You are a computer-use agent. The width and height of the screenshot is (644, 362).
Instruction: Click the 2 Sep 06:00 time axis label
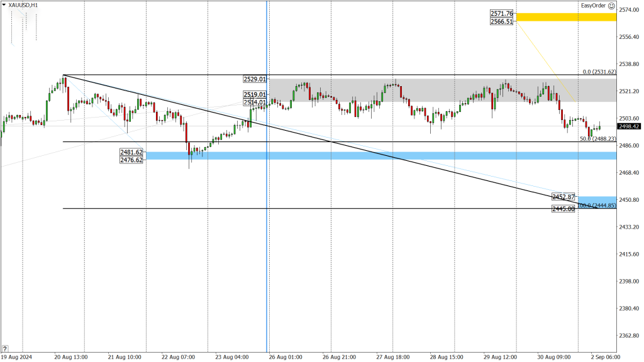tap(606, 357)
